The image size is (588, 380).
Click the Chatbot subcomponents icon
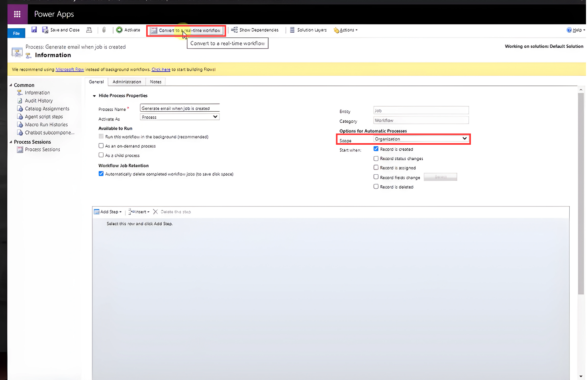(x=20, y=132)
